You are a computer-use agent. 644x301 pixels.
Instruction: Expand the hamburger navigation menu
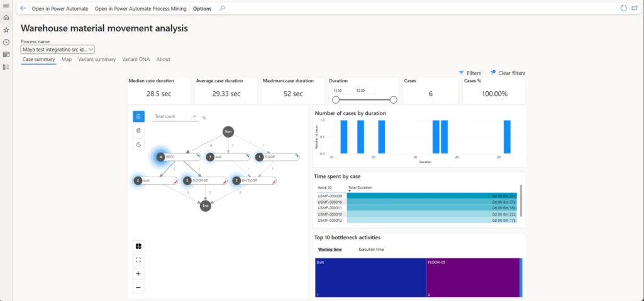[6, 6]
